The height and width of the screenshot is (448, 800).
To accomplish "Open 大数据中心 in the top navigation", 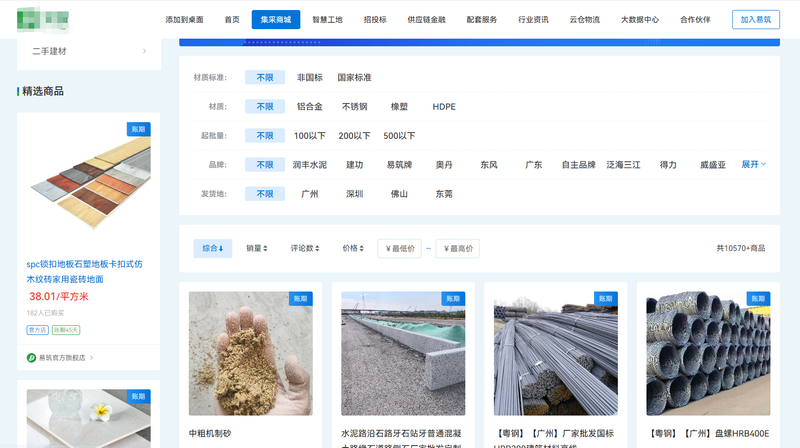I will tap(640, 19).
